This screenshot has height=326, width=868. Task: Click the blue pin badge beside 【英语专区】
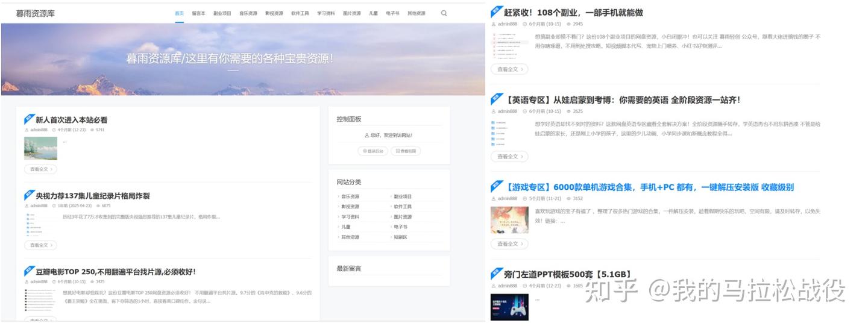(496, 98)
